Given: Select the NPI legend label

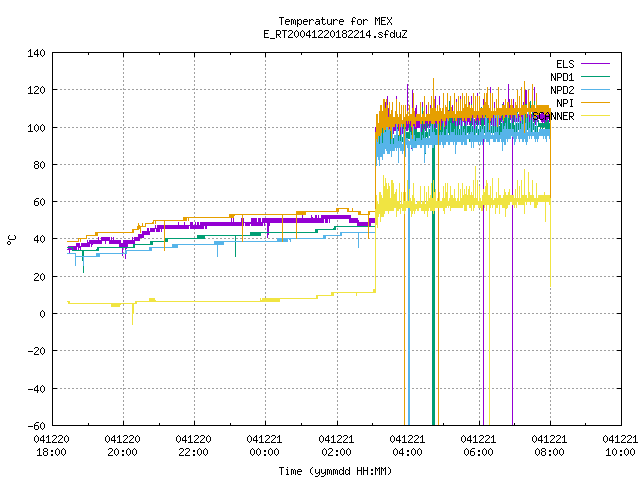Looking at the screenshot, I should pyautogui.click(x=565, y=103).
